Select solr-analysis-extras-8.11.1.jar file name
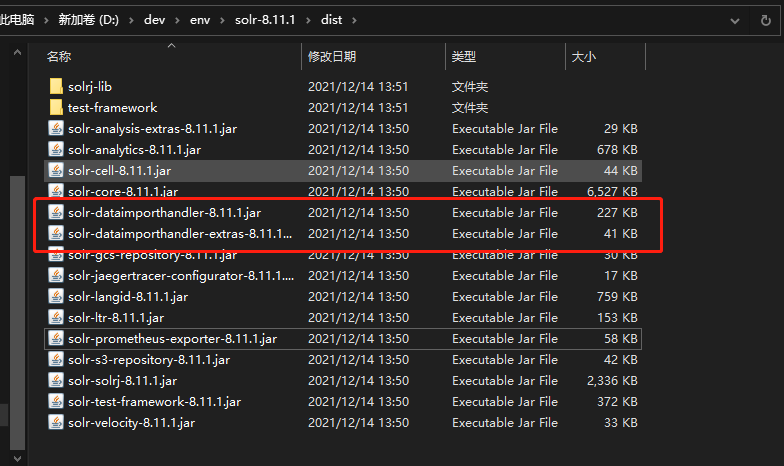The image size is (784, 466). click(152, 128)
